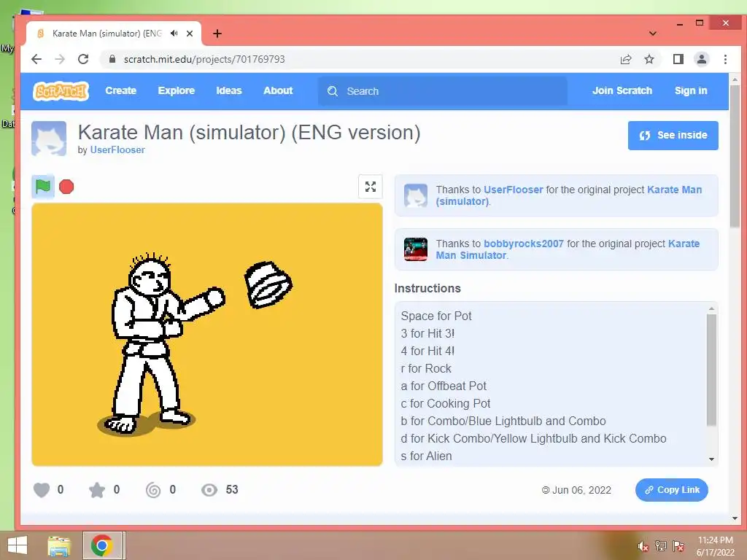Click the address bar URL
This screenshot has height=560, width=747.
pos(204,59)
